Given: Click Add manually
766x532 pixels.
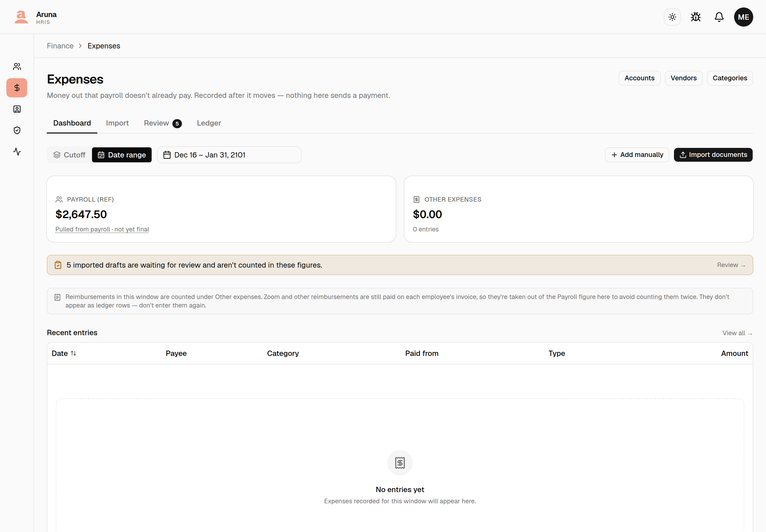Looking at the screenshot, I should point(637,155).
